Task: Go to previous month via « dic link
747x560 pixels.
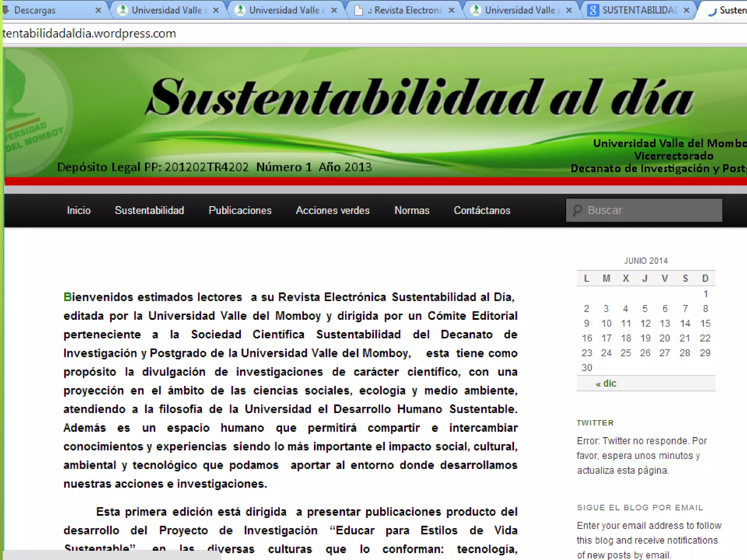Action: pyautogui.click(x=606, y=384)
